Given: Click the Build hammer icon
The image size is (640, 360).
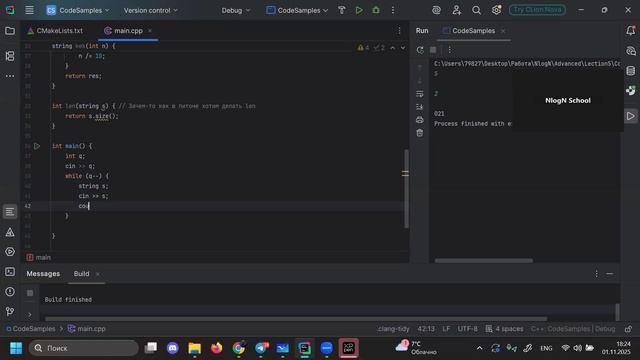Looking at the screenshot, I should (x=342, y=10).
